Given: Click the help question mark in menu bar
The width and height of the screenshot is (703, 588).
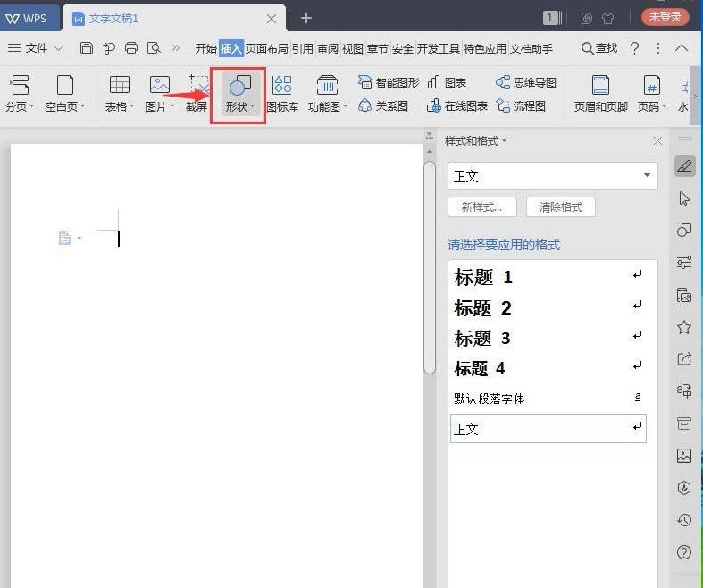Looking at the screenshot, I should coord(634,48).
